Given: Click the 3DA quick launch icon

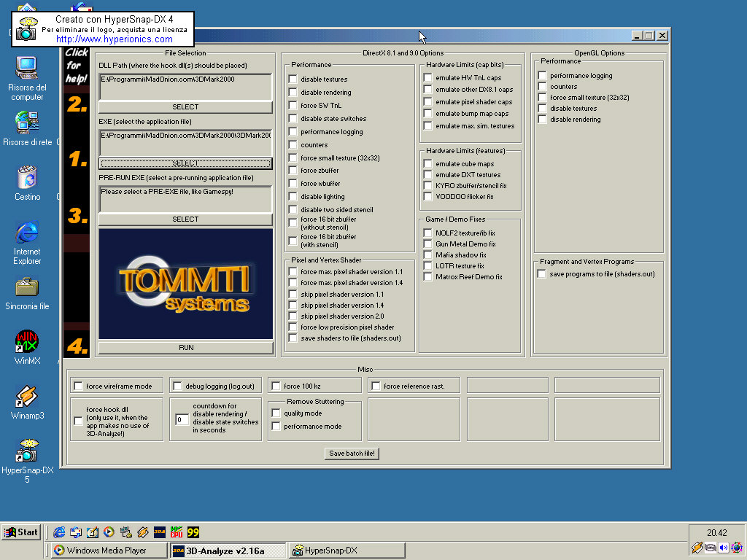Looking at the screenshot, I should tap(160, 532).
